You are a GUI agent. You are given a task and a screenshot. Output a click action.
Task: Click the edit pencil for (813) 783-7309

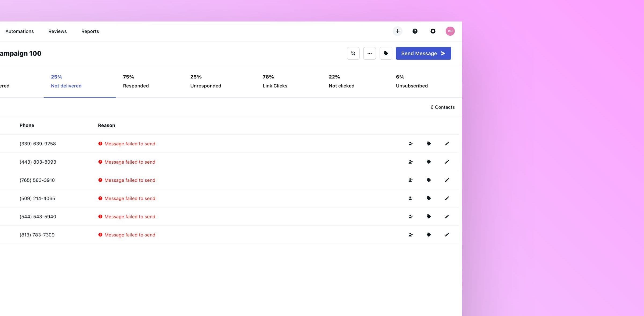pyautogui.click(x=447, y=235)
